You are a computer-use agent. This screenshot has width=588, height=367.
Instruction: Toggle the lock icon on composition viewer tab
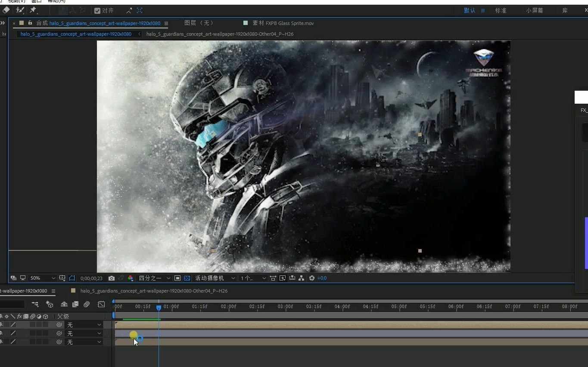(x=30, y=23)
